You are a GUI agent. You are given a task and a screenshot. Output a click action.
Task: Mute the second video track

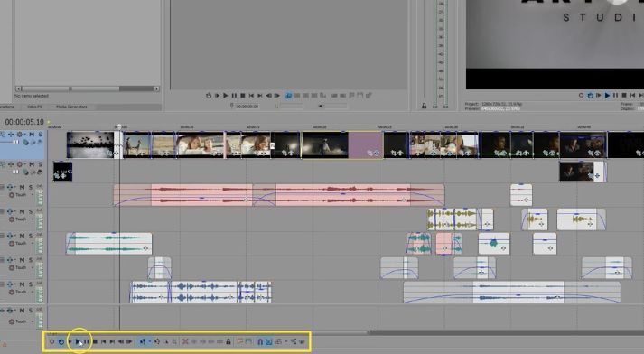(32, 164)
